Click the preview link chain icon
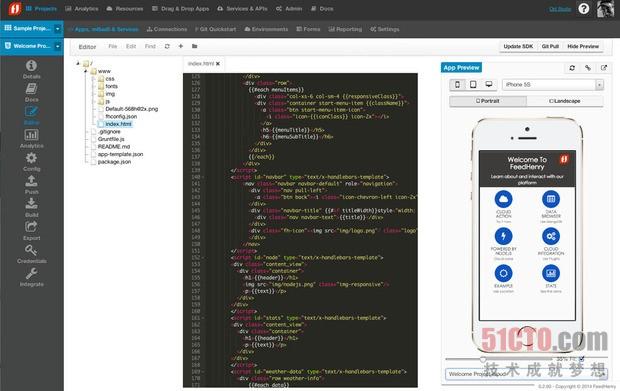The height and width of the screenshot is (391, 620). coord(588,68)
